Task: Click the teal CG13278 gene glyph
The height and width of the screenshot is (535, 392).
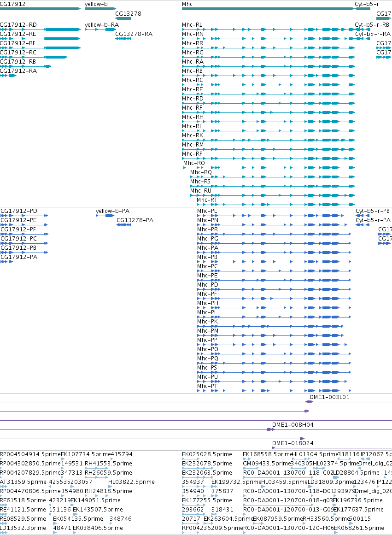Action: 123,18
